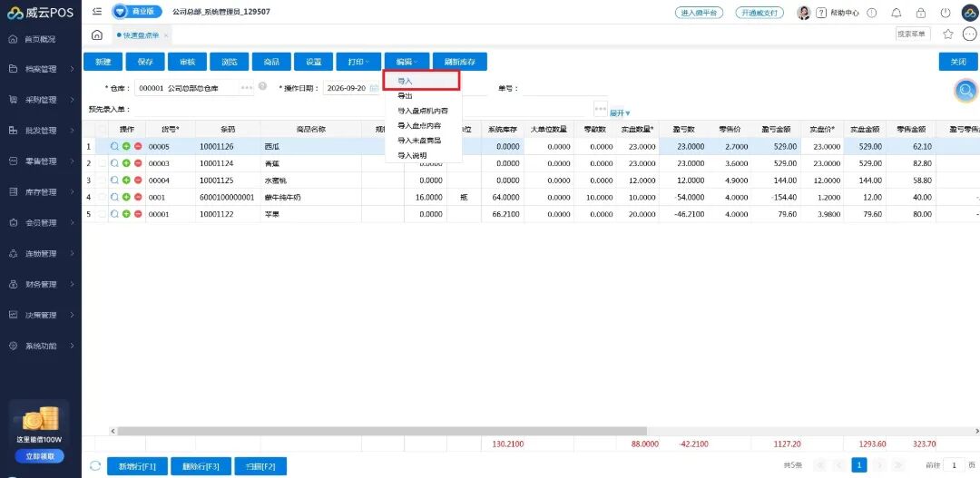
Task: Click the floating blue search magnifier icon
Action: (965, 91)
